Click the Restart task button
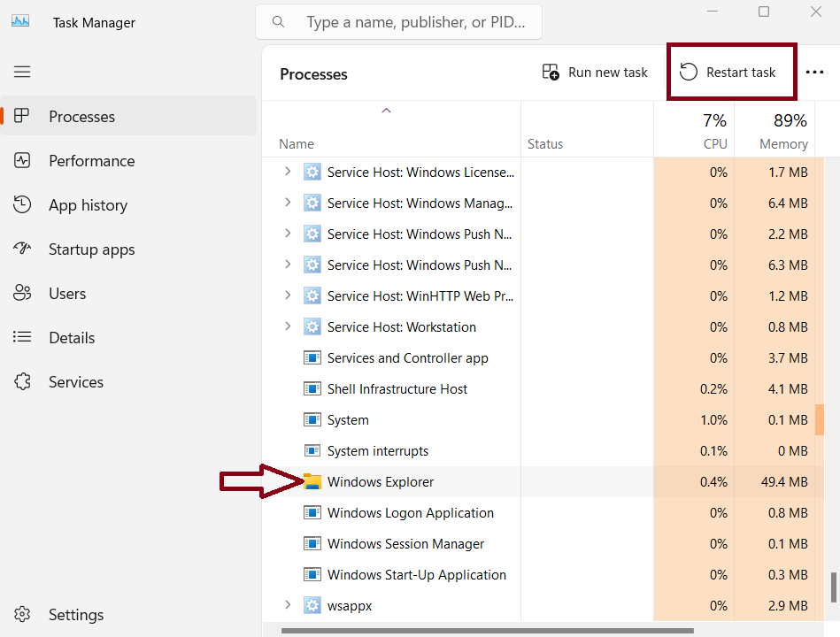Image resolution: width=840 pixels, height=637 pixels. pyautogui.click(x=728, y=73)
